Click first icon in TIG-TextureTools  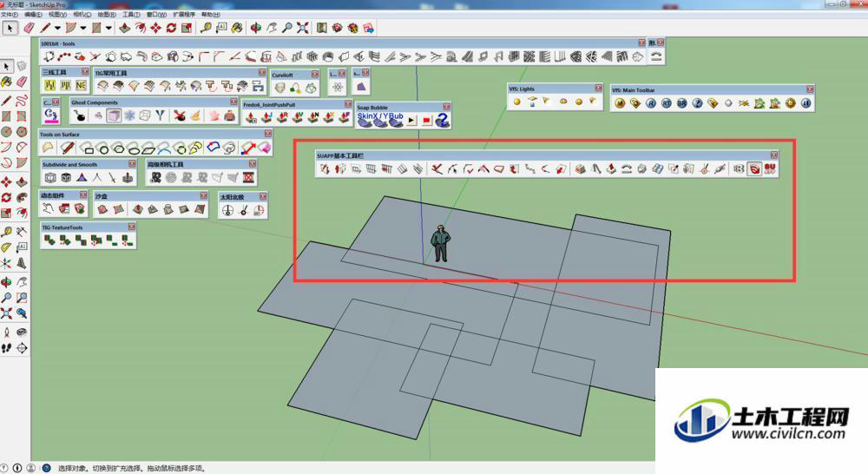point(49,240)
